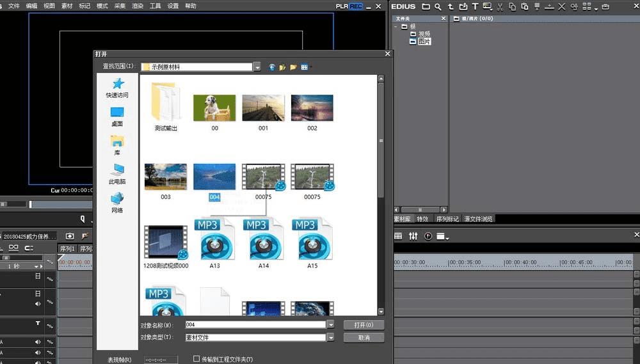Image resolution: width=640 pixels, height=364 pixels.
Task: Select the dog thumbnail named 00
Action: pos(214,108)
